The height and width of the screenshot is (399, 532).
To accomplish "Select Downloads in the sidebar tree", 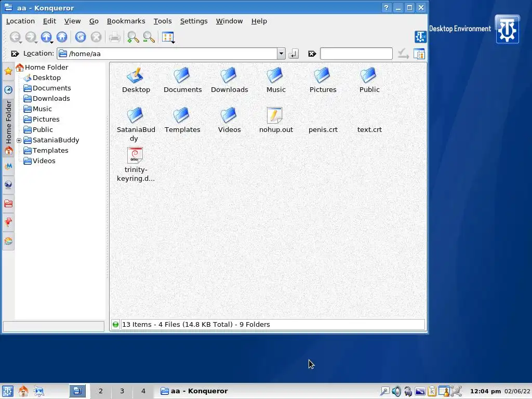I will pyautogui.click(x=47, y=98).
